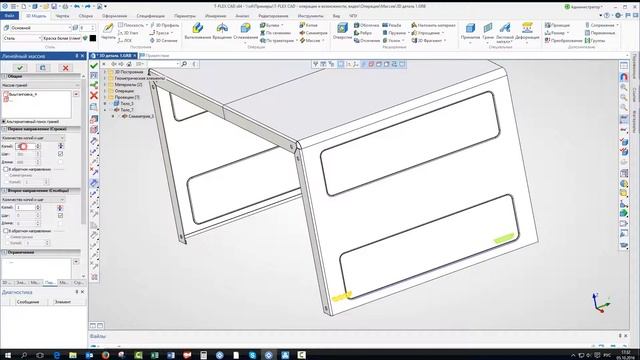Screen dimensions: 640x360
Task: Switch to the Вид ribbon tab
Action: [336, 16]
